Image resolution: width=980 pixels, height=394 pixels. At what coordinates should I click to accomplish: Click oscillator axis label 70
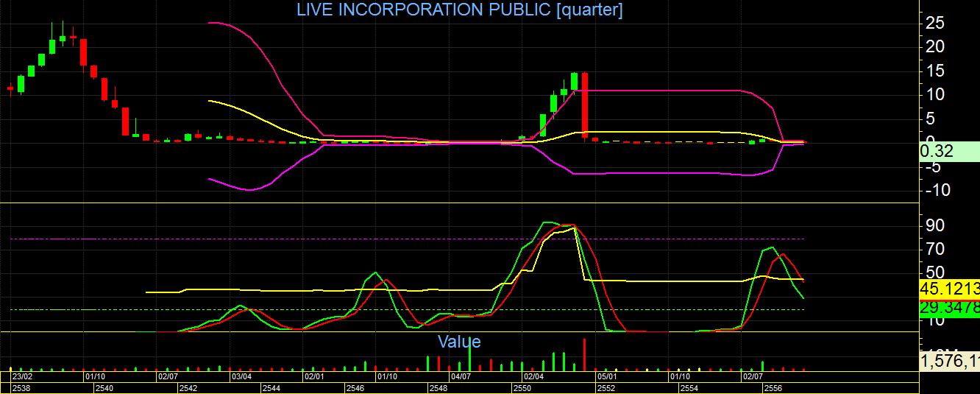[x=934, y=250]
